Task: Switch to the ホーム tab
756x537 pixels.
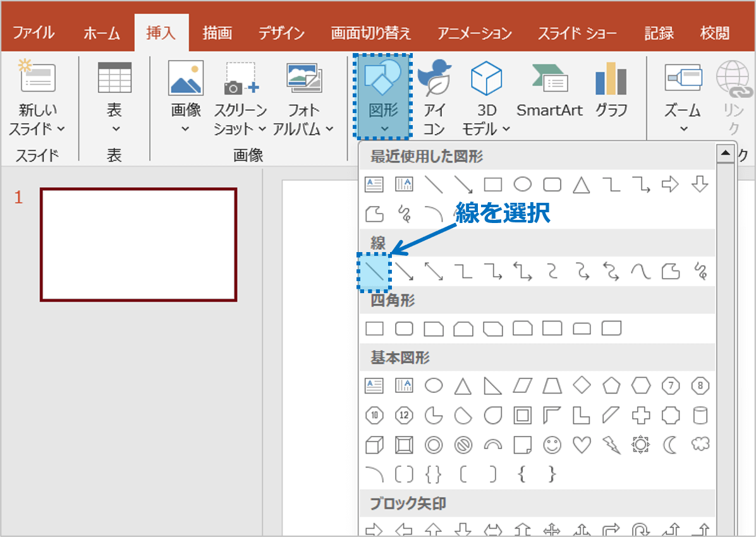Action: [102, 33]
